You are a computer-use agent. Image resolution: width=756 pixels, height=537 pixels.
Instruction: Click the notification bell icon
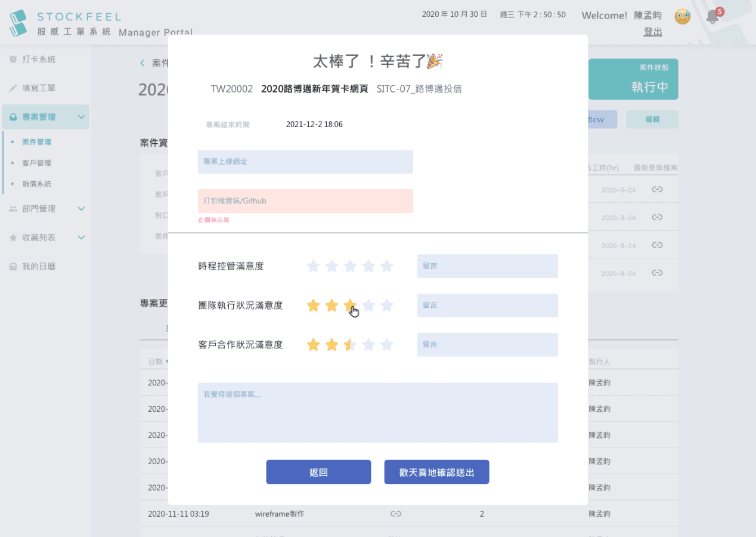click(x=712, y=17)
